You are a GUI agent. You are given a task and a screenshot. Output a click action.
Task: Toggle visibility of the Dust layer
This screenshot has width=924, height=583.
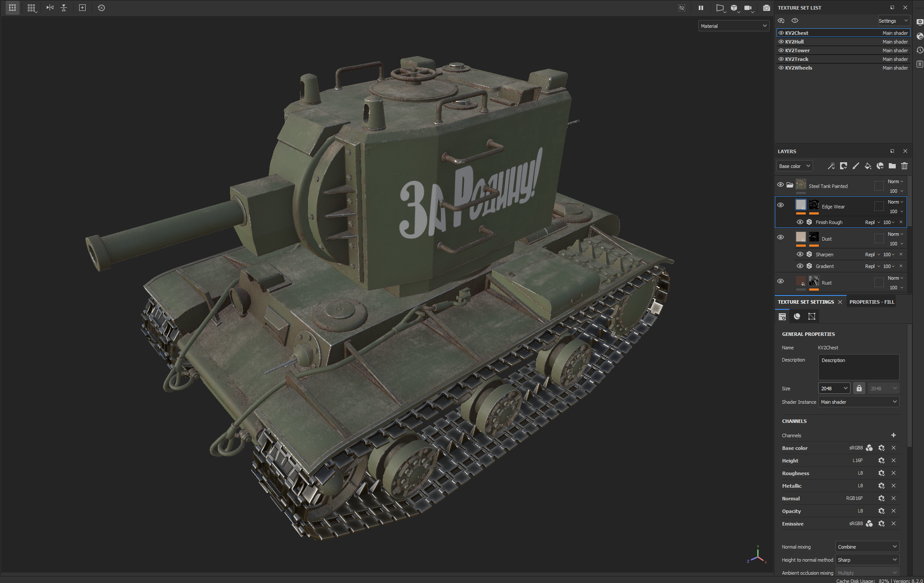click(x=781, y=238)
